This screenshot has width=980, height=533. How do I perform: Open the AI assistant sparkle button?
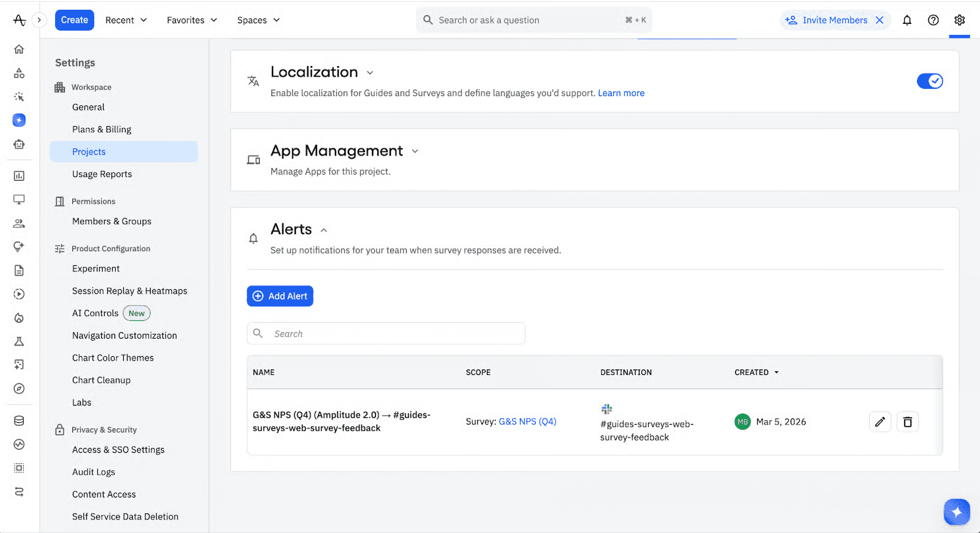(957, 512)
